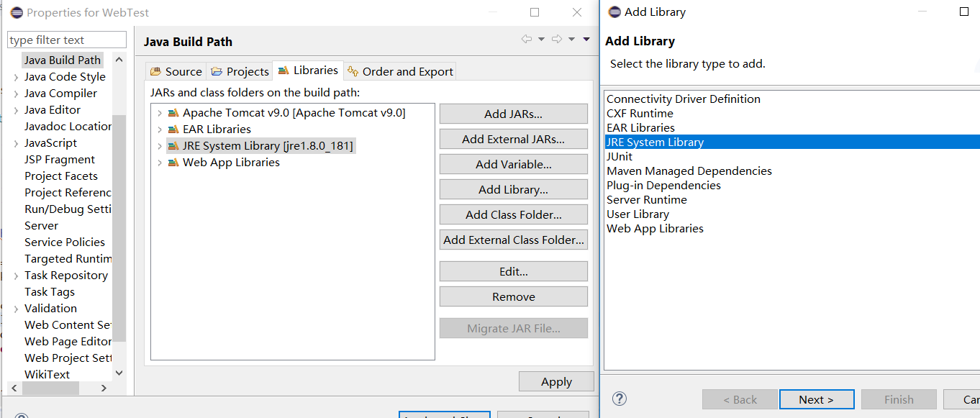Viewport: 980px width, 418px height.
Task: Select Server Runtime library type
Action: (x=647, y=199)
